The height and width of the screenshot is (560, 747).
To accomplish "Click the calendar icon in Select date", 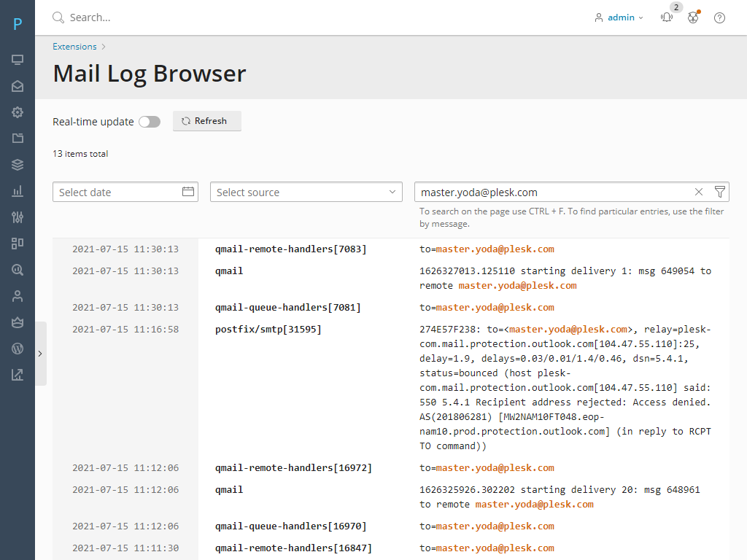I will 188,192.
